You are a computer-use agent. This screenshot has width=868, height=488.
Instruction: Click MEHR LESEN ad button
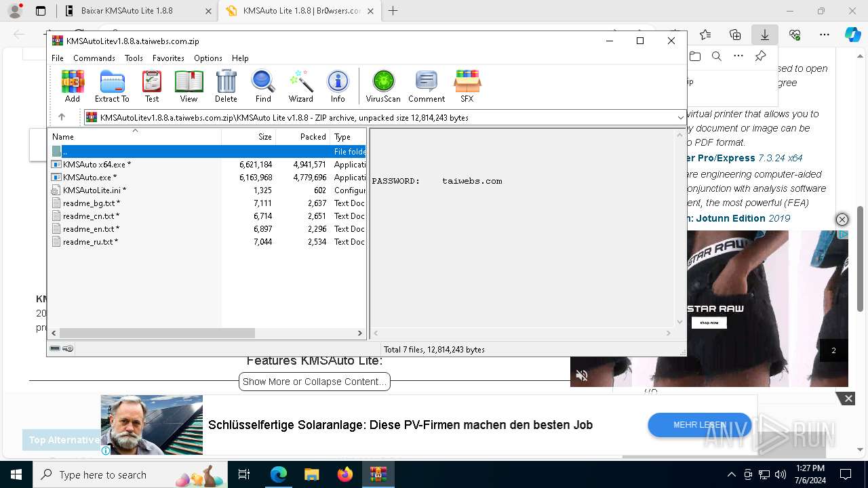[699, 425]
